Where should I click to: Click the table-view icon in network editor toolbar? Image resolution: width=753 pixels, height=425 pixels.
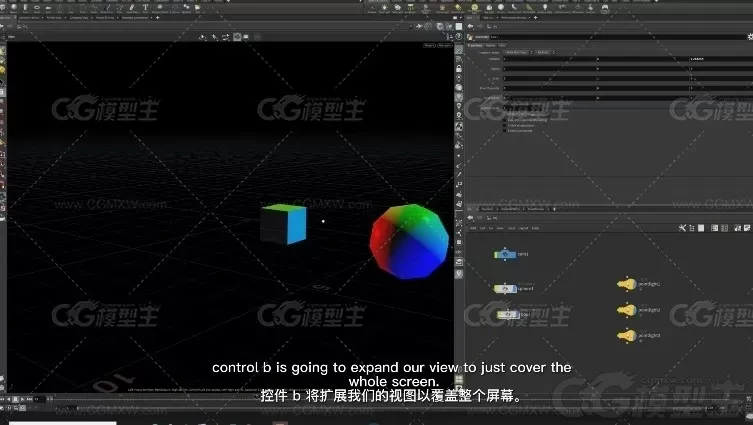[x=714, y=228]
